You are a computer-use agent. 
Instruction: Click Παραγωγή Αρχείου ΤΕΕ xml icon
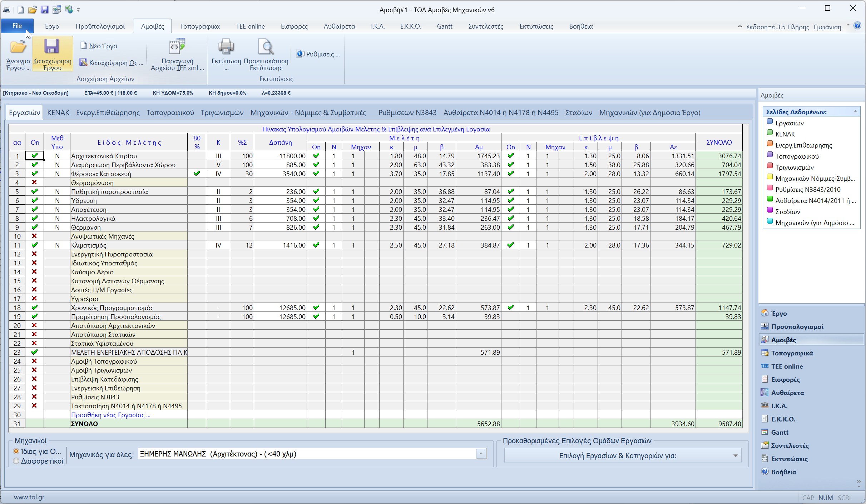click(177, 47)
